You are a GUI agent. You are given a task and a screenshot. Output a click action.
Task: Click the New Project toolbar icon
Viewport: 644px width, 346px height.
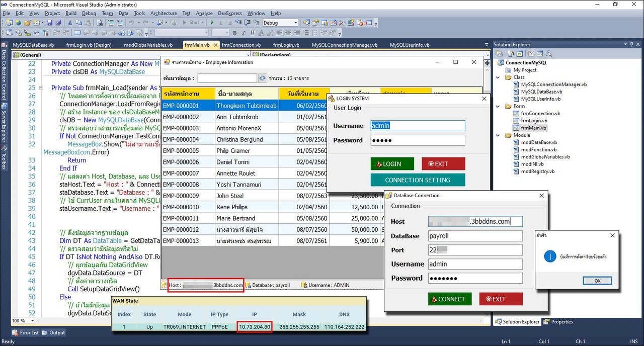(9, 23)
